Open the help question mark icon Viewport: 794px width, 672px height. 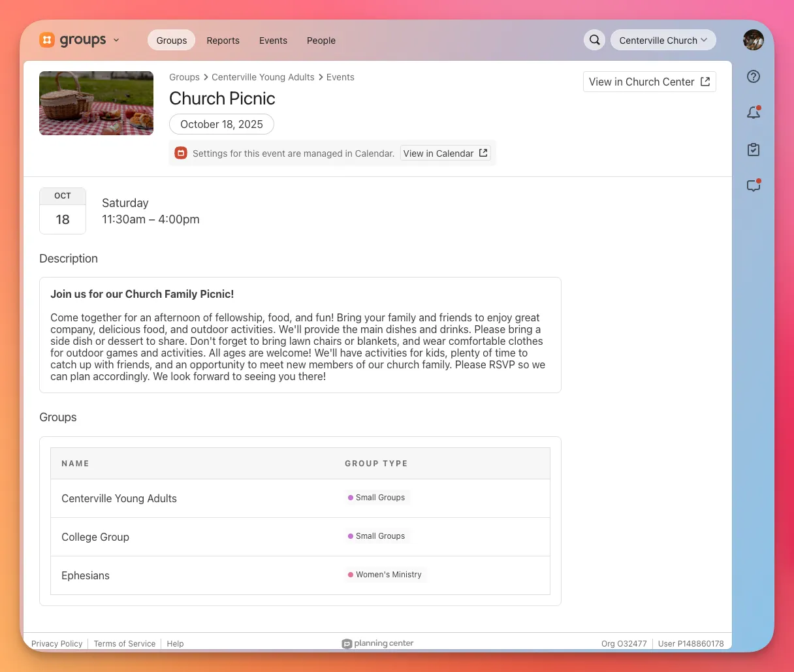pyautogui.click(x=754, y=76)
